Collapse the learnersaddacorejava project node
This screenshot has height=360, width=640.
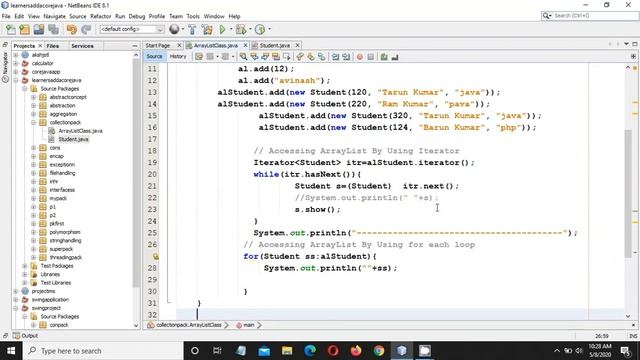click(x=16, y=80)
